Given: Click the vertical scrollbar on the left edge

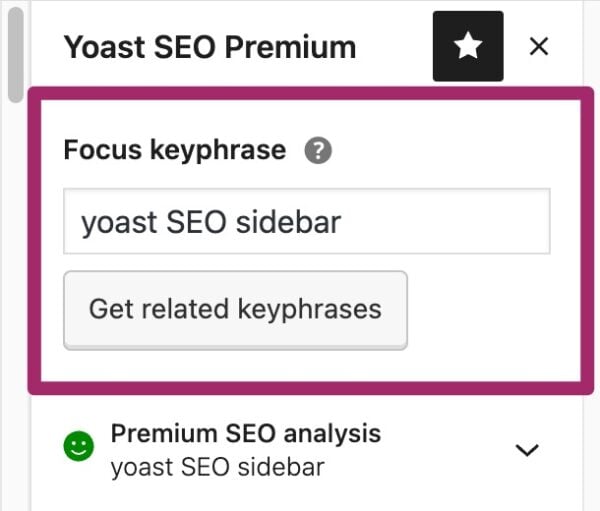Looking at the screenshot, I should coord(14,54).
